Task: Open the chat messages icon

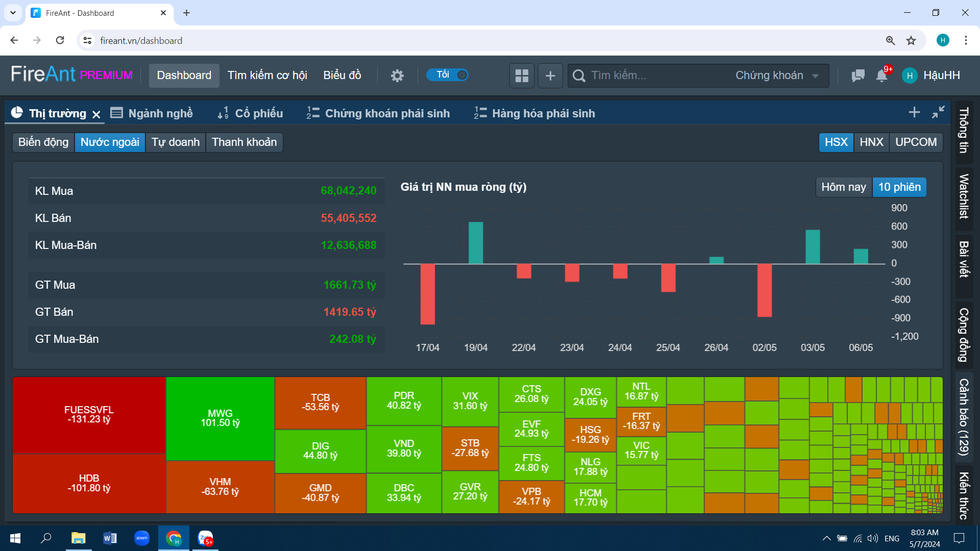Action: tap(858, 76)
